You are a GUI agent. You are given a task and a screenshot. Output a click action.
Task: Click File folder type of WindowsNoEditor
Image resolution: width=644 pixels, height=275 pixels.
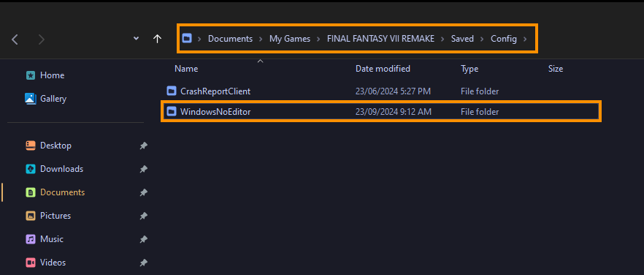(x=480, y=111)
